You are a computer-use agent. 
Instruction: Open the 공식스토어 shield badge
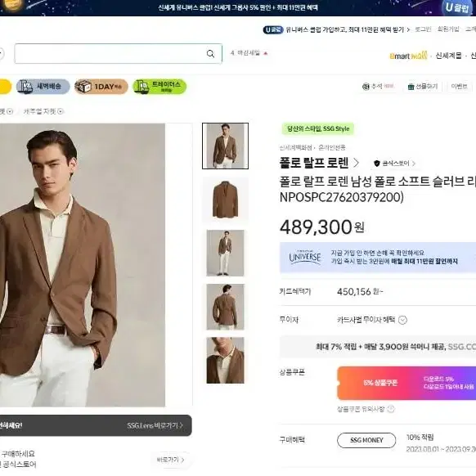[394, 164]
